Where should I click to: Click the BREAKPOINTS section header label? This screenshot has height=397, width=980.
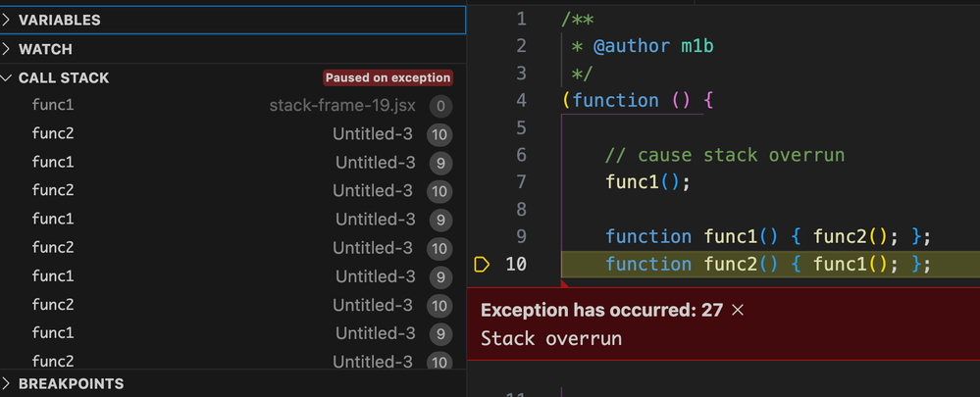71,383
